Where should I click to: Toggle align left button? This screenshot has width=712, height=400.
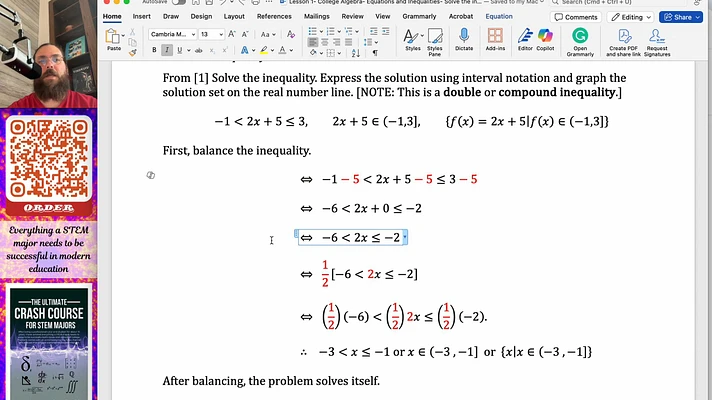coord(313,42)
